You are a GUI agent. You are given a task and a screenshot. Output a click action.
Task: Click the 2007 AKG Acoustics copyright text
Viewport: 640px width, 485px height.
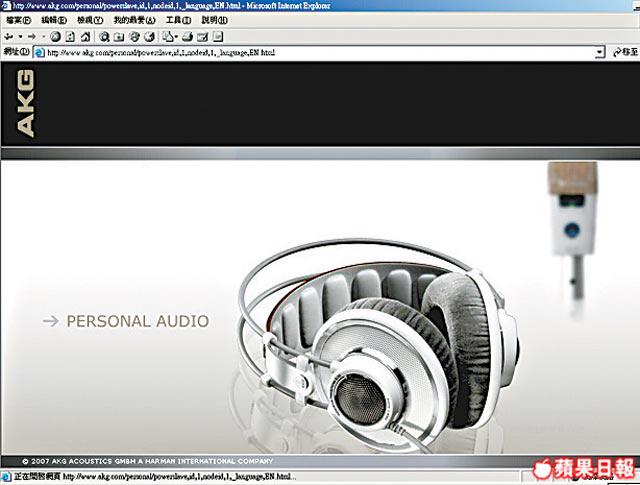pos(147,461)
